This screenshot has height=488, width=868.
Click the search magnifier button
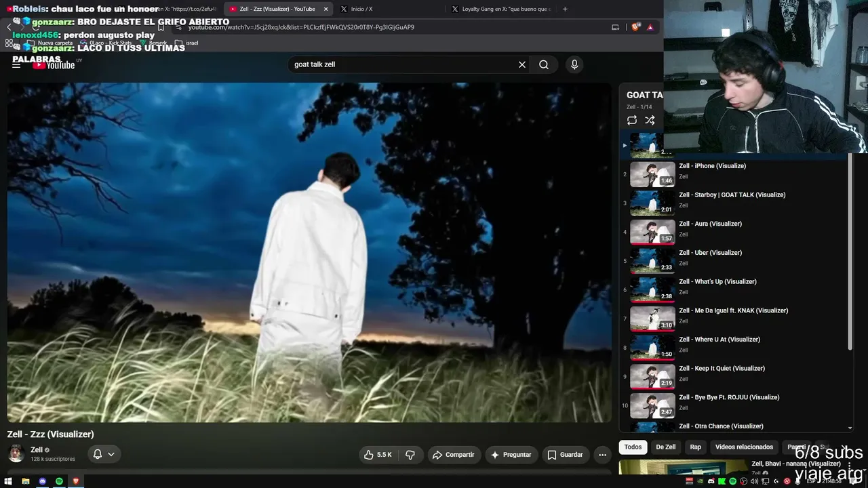pyautogui.click(x=544, y=64)
